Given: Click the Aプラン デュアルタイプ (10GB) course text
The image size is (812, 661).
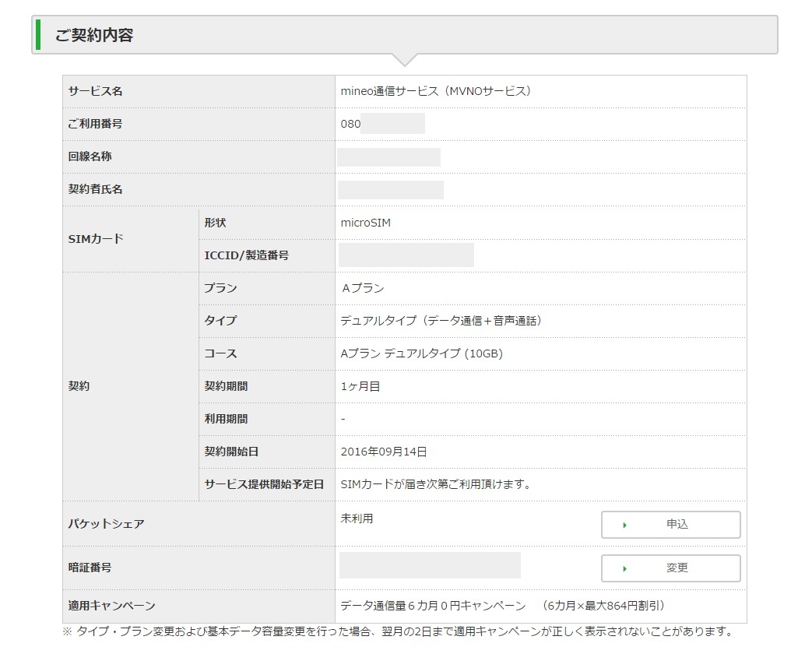Looking at the screenshot, I should [x=422, y=353].
